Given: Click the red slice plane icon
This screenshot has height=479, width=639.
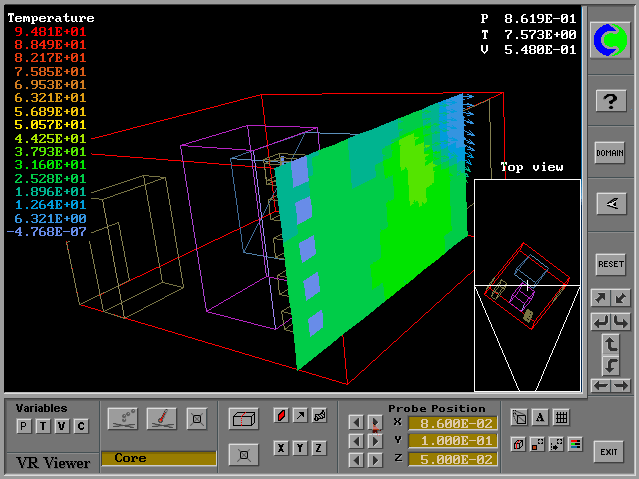Looking at the screenshot, I should 281,415.
